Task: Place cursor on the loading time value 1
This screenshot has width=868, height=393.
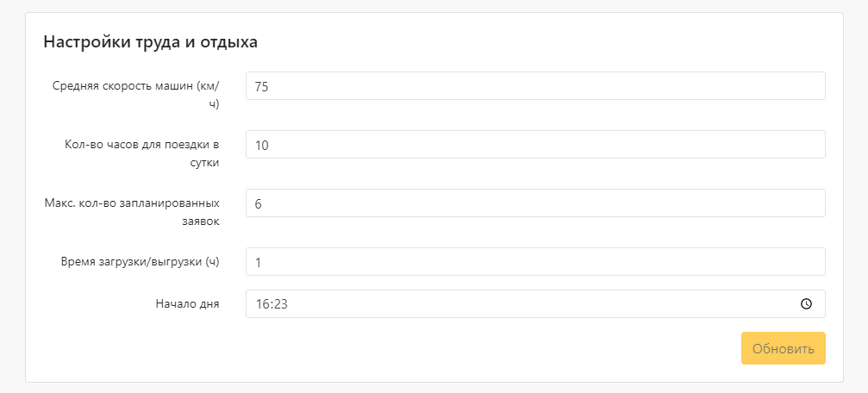Action: (258, 262)
